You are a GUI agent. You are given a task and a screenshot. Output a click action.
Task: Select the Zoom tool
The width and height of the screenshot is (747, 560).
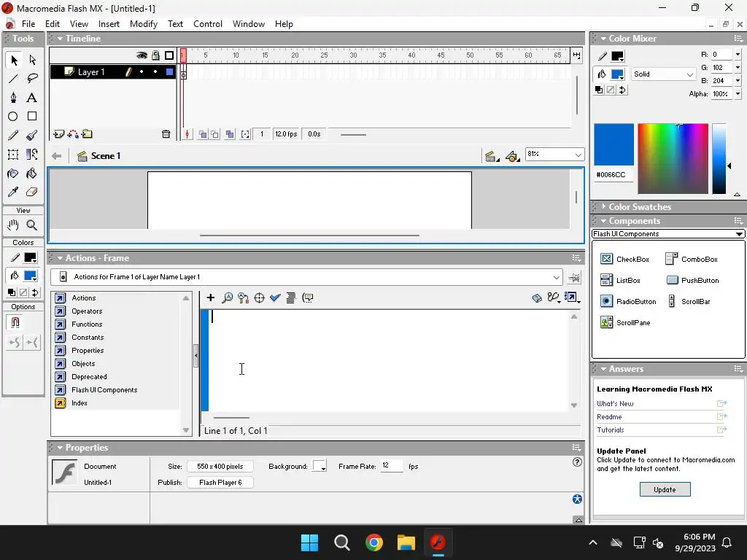pos(32,225)
